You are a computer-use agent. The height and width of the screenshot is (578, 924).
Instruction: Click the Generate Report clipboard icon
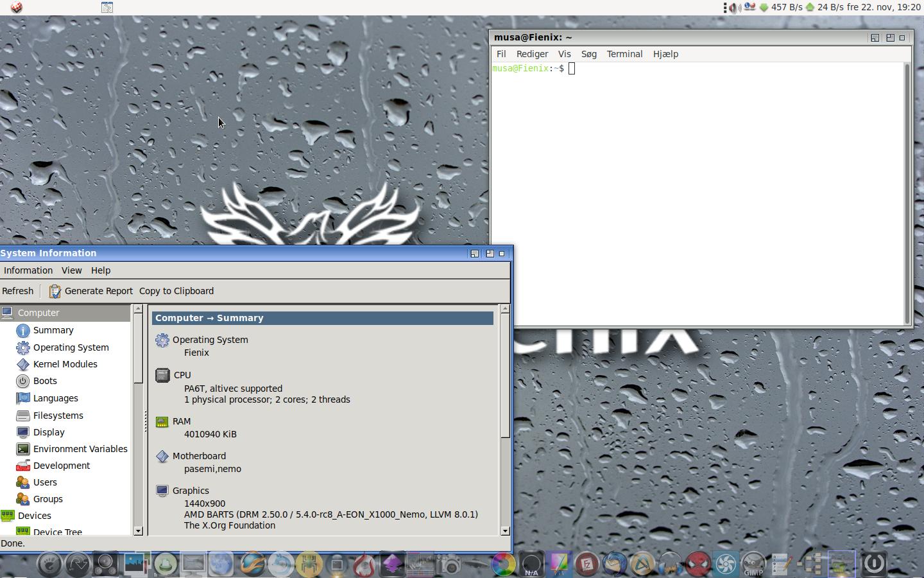[55, 291]
